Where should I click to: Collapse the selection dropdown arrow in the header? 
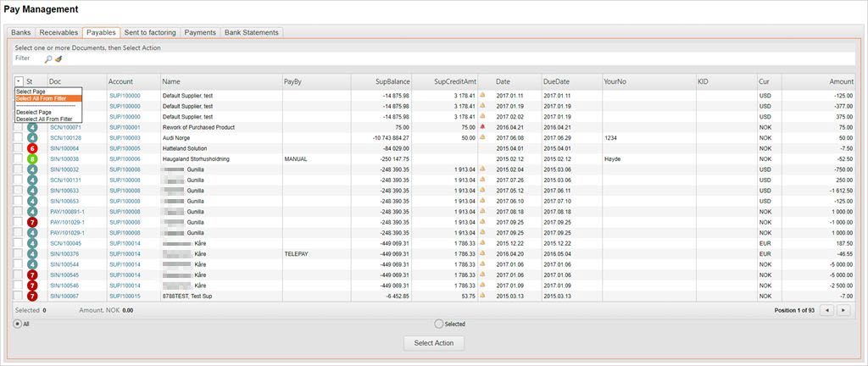(x=19, y=81)
